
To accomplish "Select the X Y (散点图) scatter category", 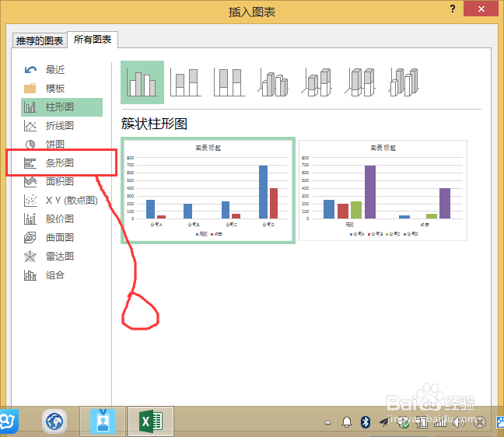I will (x=61, y=200).
